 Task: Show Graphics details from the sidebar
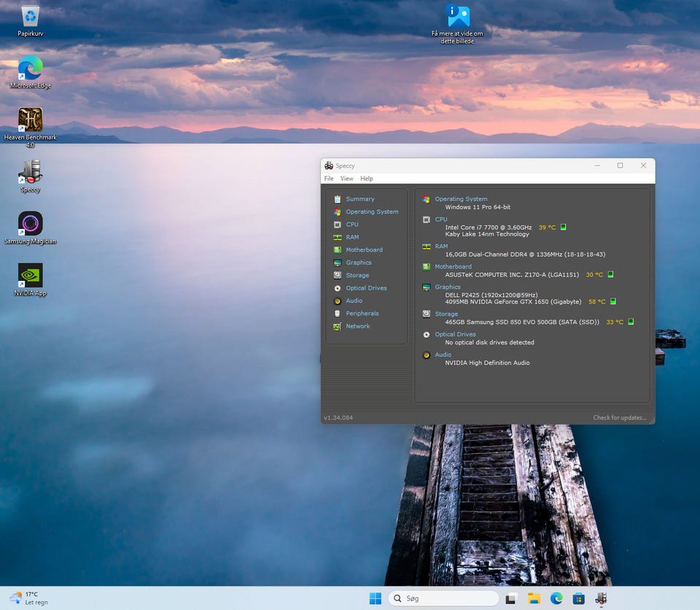tap(359, 263)
